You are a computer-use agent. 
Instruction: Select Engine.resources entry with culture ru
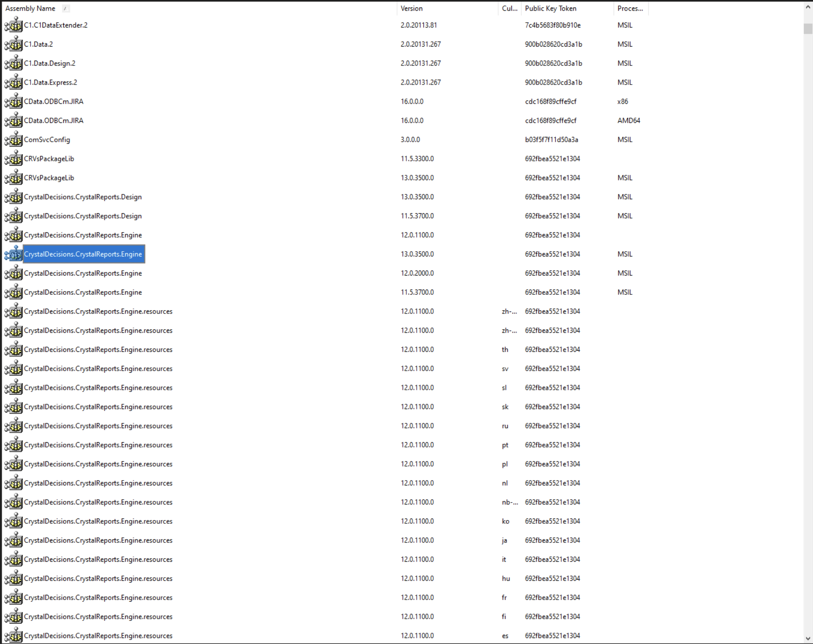point(98,426)
